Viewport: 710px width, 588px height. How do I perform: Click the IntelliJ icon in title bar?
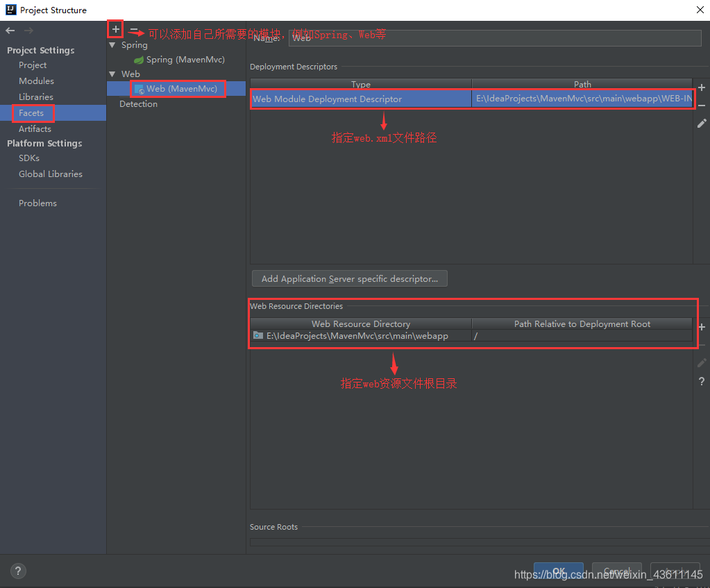11,10
